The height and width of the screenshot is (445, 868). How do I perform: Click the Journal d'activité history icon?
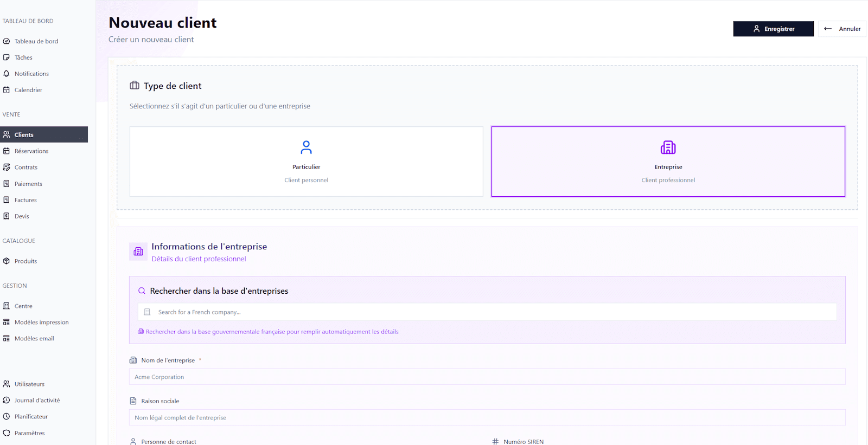(x=7, y=401)
